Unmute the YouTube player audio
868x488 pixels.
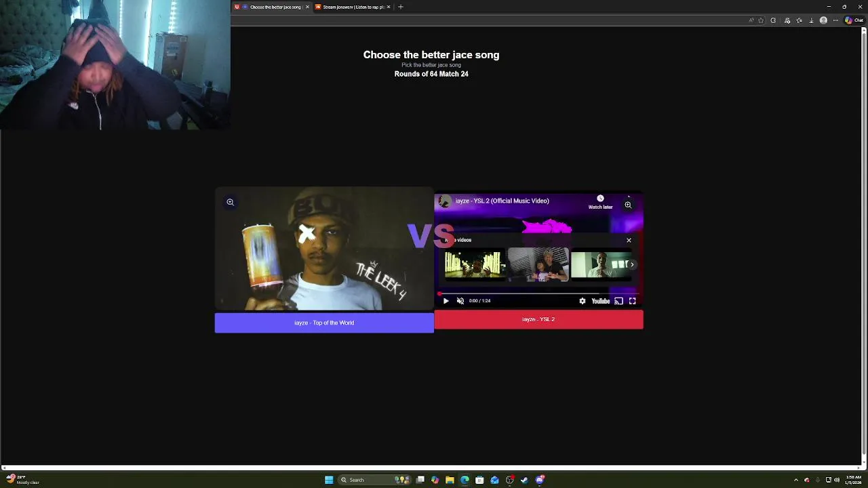[460, 301]
